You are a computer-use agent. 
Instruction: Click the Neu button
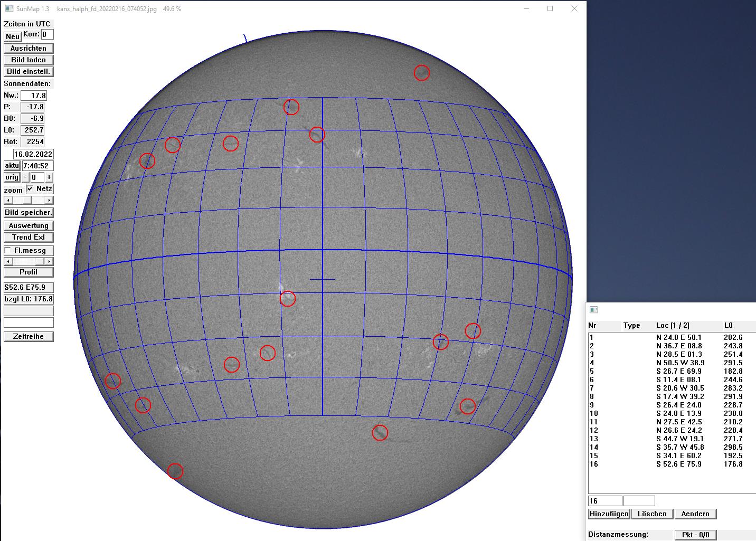[13, 36]
